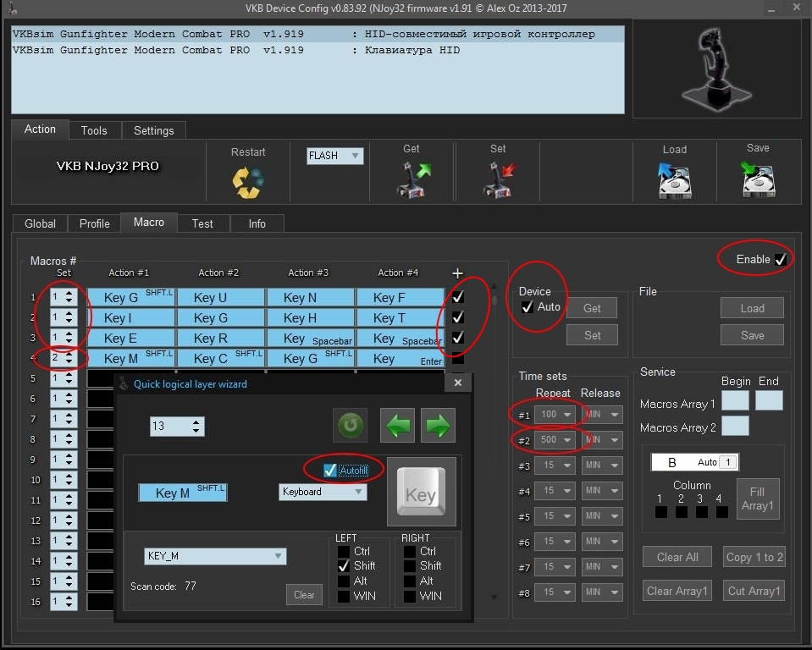Image resolution: width=812 pixels, height=650 pixels.
Task: Close the Quick logical layer wizard
Action: click(458, 383)
